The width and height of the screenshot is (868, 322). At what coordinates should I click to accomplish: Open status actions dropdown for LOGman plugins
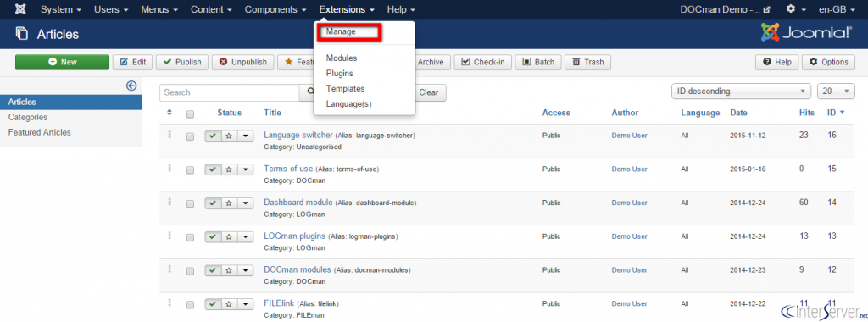click(245, 236)
